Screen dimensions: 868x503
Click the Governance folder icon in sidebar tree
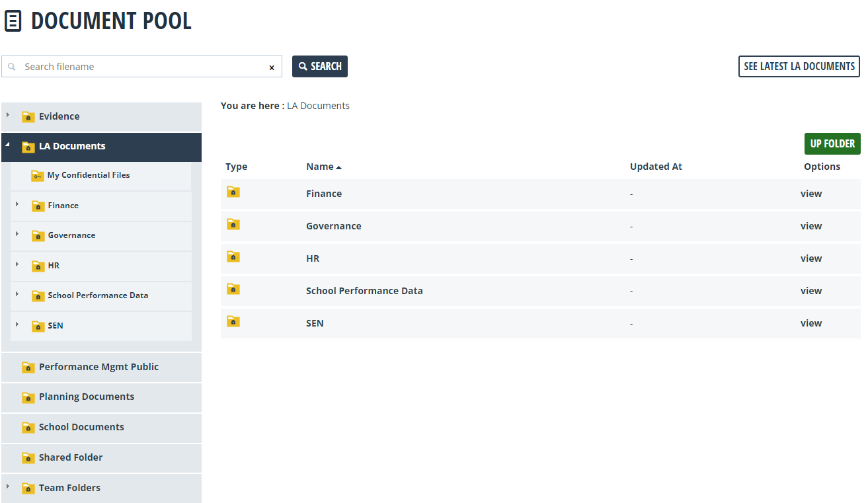point(38,236)
